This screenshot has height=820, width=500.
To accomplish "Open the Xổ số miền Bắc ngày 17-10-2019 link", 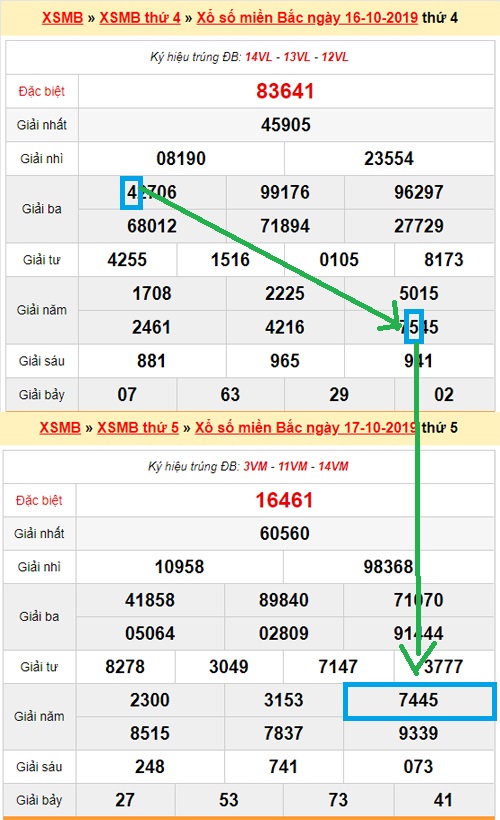I will click(305, 427).
